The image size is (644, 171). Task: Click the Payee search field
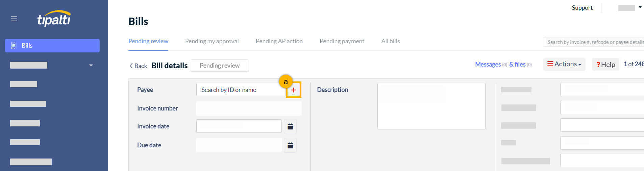click(241, 90)
